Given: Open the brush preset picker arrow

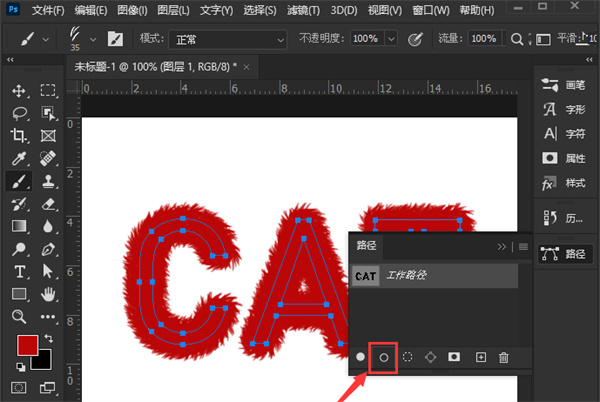Looking at the screenshot, I should [x=93, y=39].
